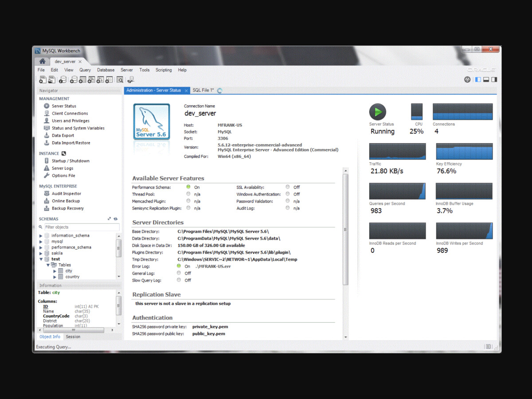Click the open SQL script file icon
The image size is (532, 399).
tap(52, 80)
